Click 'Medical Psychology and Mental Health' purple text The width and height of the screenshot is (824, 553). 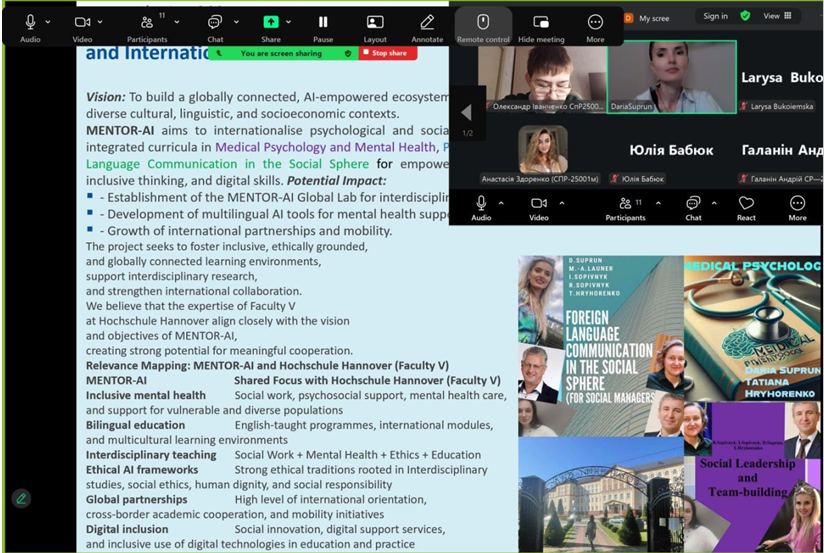click(325, 147)
